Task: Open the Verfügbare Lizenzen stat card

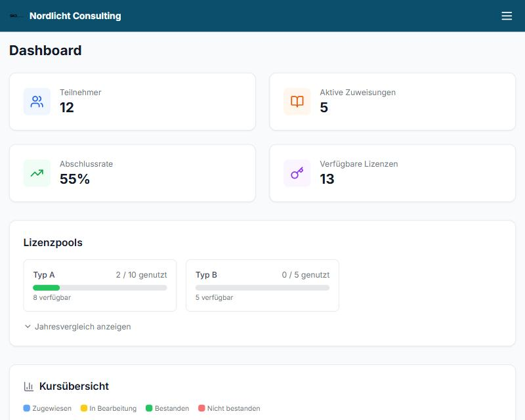Action: (x=392, y=173)
